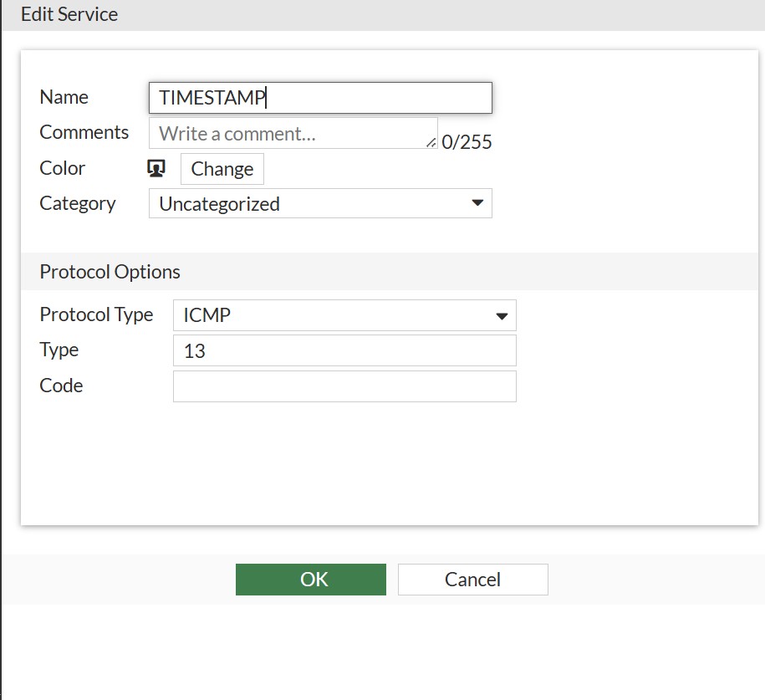The image size is (765, 700).
Task: Click the Type label
Action: pos(59,350)
